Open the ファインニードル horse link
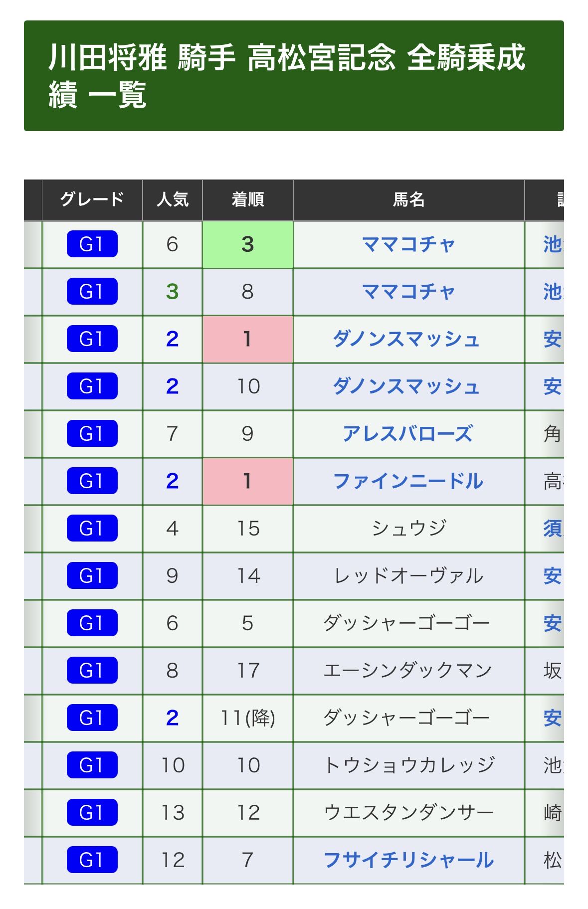588x909 pixels. click(x=408, y=481)
